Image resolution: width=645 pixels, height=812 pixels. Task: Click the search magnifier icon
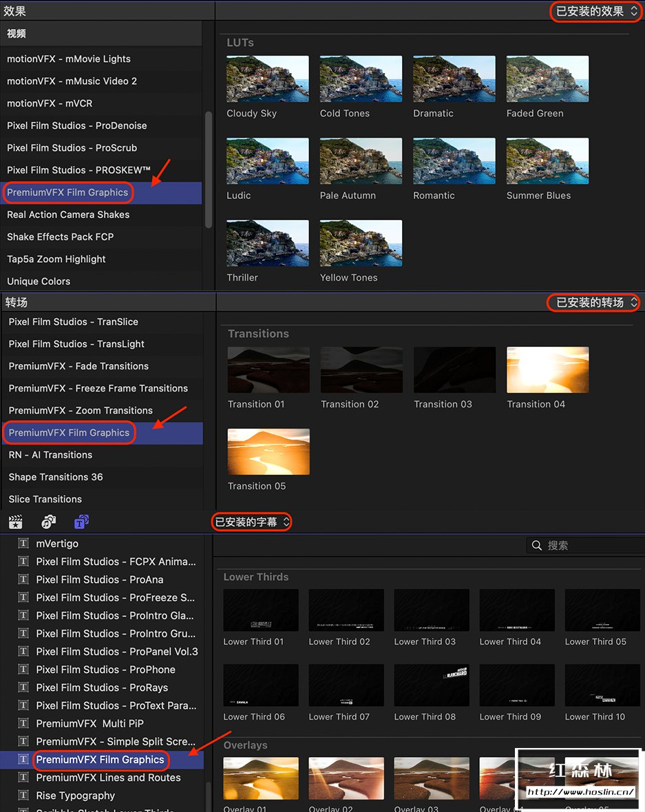[x=537, y=545]
